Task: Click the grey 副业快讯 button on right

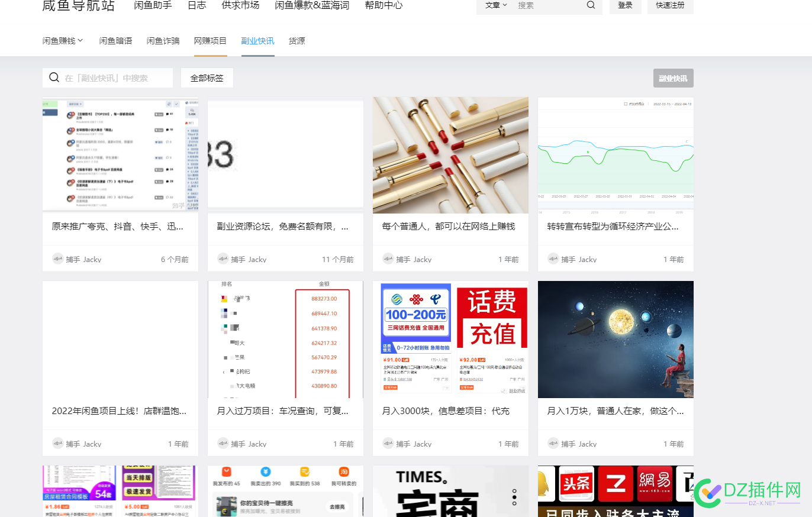Action: click(x=673, y=78)
